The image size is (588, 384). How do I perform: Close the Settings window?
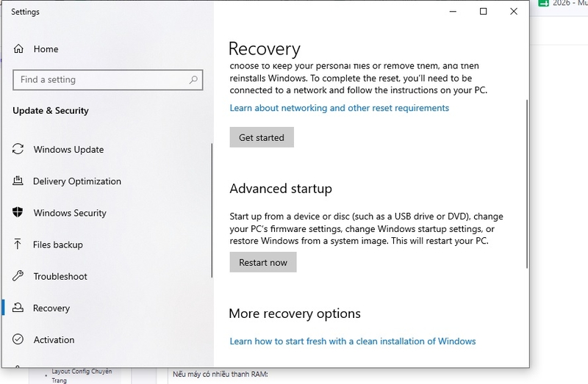[x=514, y=12]
